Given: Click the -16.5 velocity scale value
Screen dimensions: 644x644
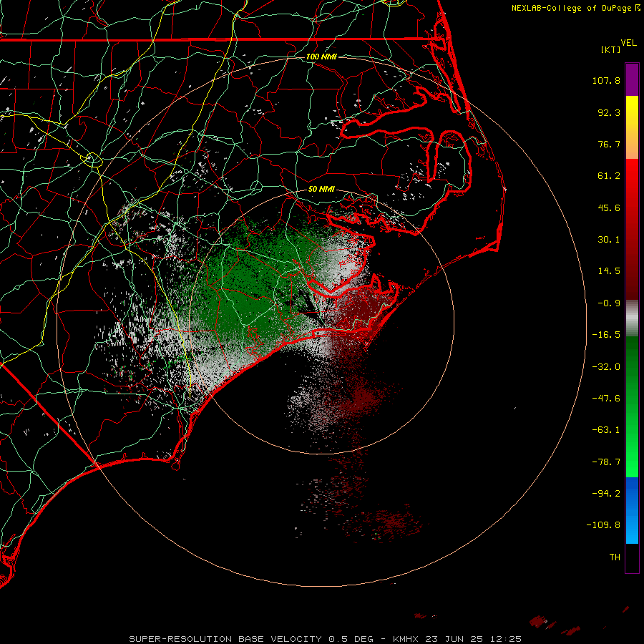Looking at the screenshot, I should tap(606, 335).
